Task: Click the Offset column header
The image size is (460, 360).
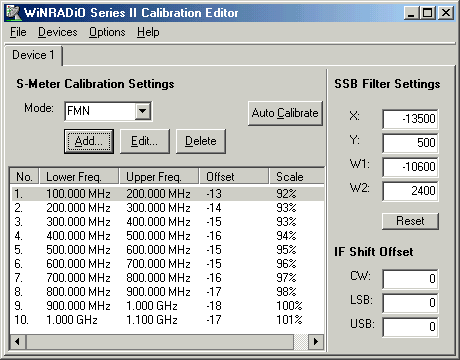Action: click(234, 176)
